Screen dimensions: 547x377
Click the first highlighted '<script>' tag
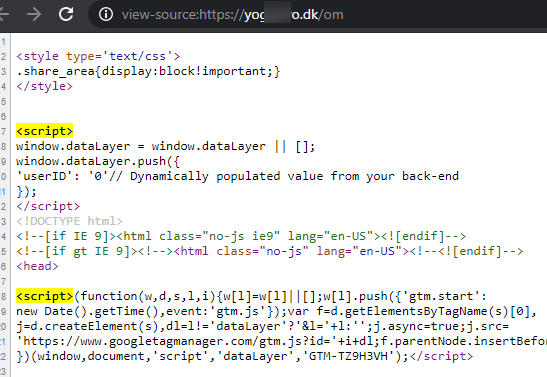coord(44,131)
